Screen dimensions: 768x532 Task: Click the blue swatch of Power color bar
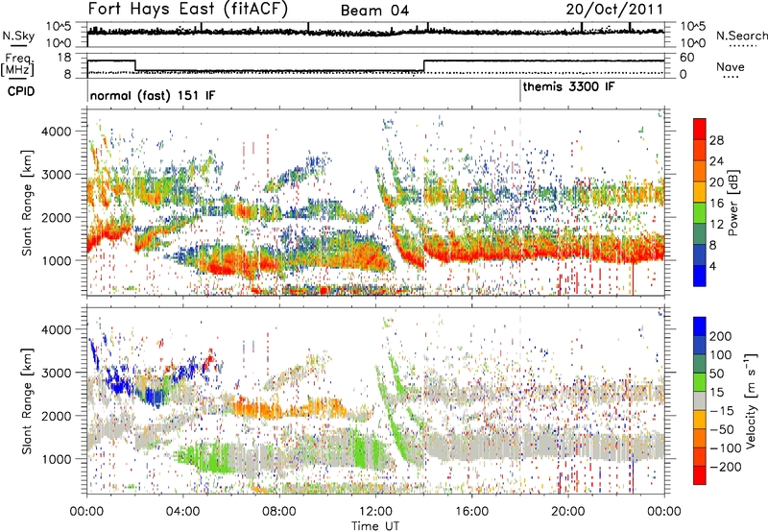coord(700,277)
